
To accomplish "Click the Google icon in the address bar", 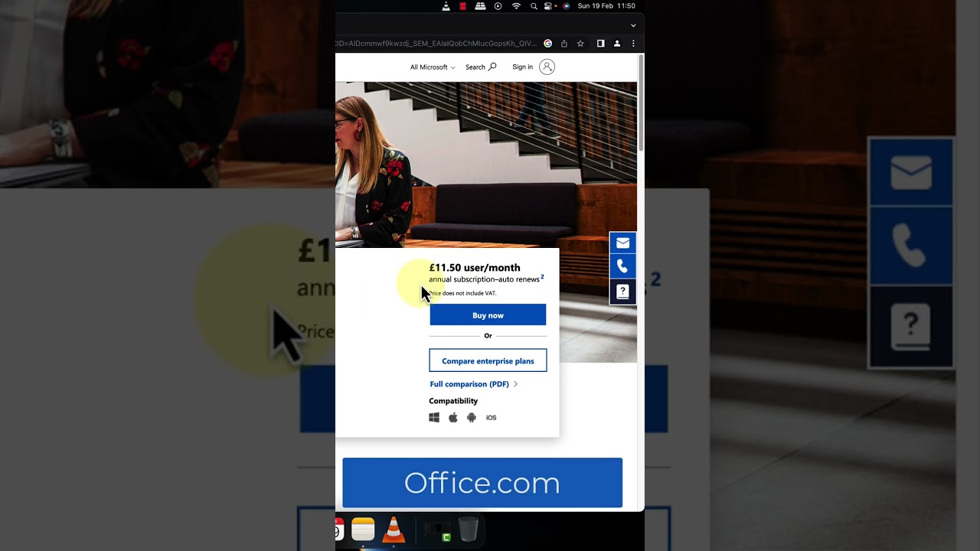I will 548,44.
